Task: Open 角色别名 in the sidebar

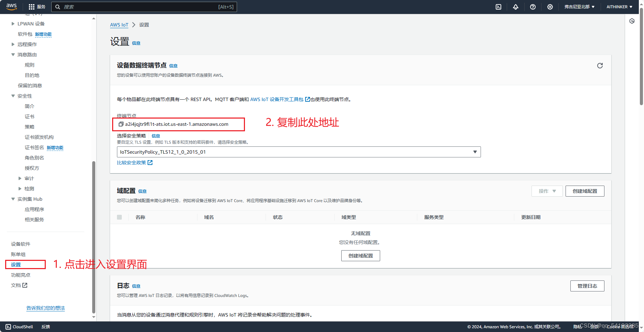Action: coord(34,158)
